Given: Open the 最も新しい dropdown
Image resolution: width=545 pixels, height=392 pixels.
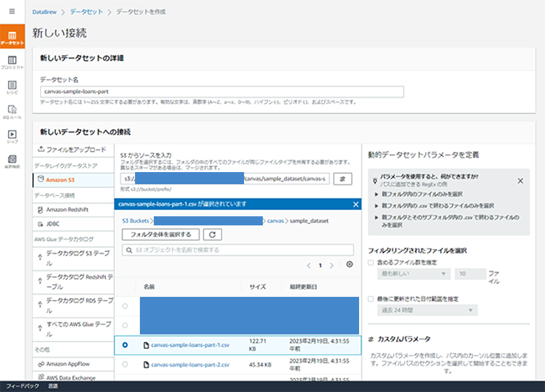Looking at the screenshot, I should click(414, 274).
